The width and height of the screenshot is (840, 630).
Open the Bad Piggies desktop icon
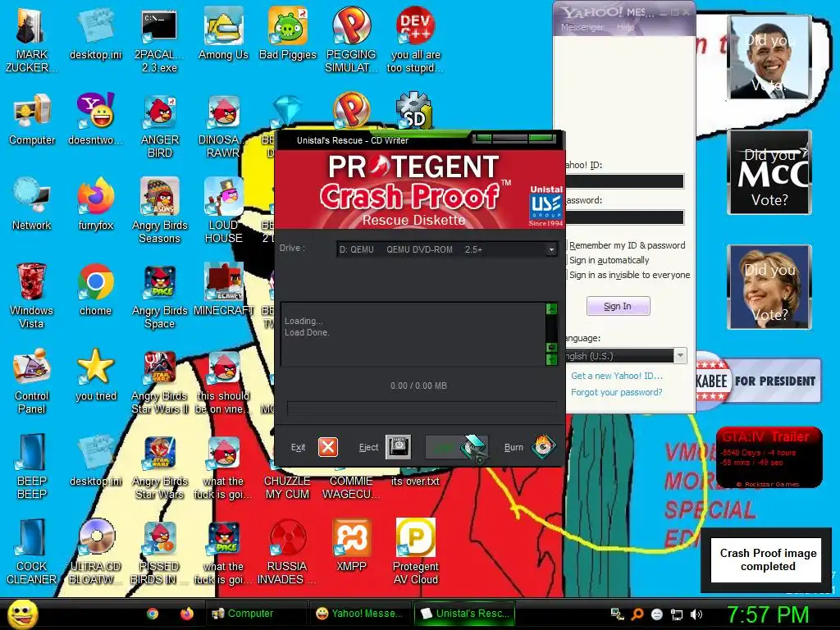(x=288, y=34)
